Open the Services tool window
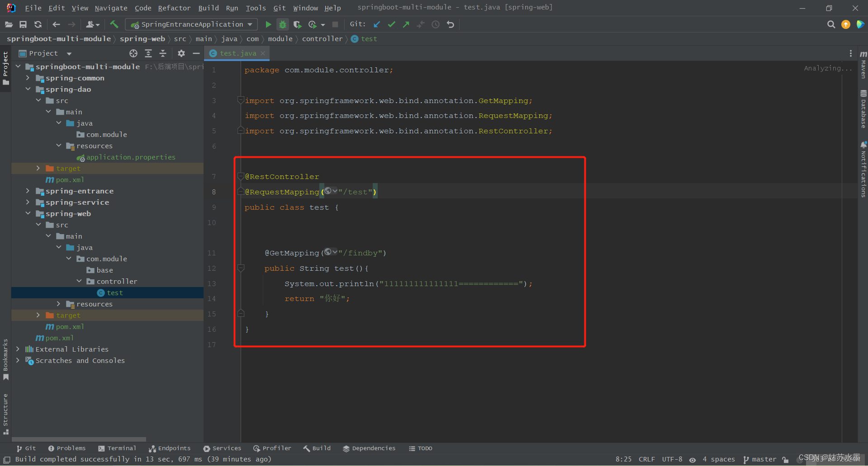Image resolution: width=868 pixels, height=466 pixels. coord(222,448)
